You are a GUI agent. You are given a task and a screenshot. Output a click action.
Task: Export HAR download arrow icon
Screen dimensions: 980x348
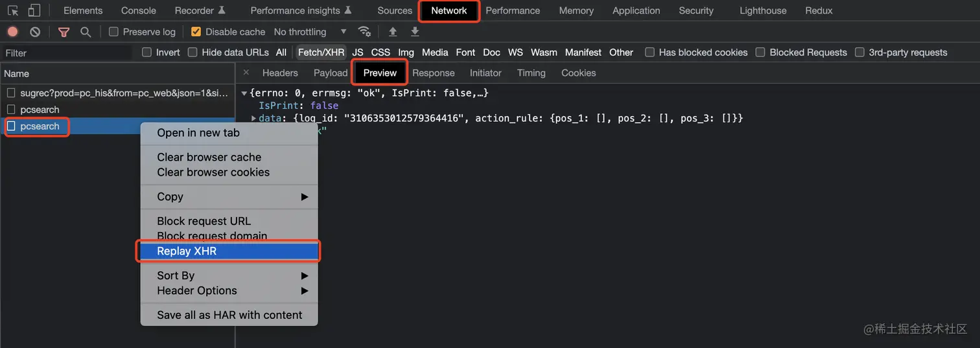pos(415,32)
